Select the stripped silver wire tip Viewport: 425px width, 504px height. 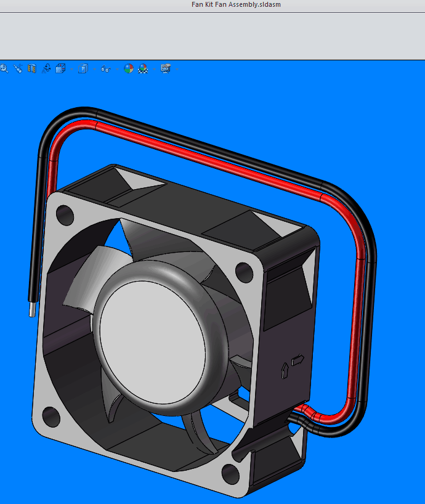coord(32,309)
